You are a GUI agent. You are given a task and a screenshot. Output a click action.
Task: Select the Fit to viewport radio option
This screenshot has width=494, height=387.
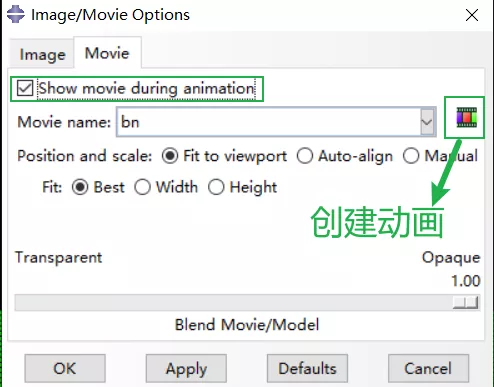coord(170,156)
